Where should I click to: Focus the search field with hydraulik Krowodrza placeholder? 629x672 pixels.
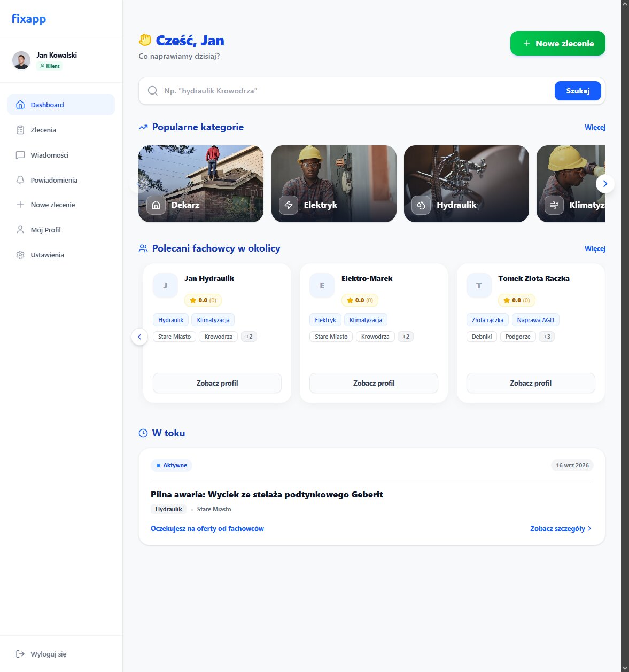(355, 91)
